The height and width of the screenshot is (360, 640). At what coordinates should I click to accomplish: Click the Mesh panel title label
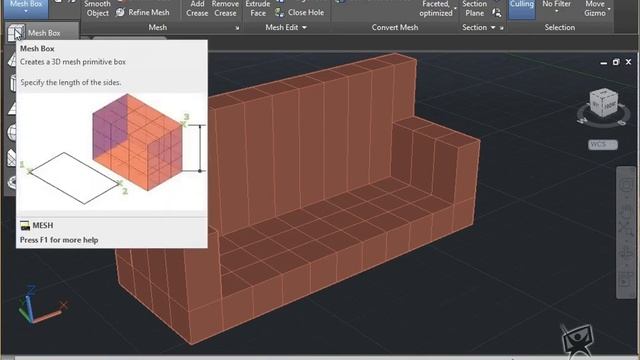pos(158,27)
